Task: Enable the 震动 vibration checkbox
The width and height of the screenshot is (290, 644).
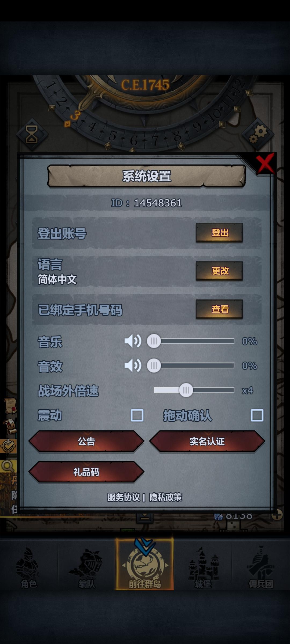Action: point(137,415)
